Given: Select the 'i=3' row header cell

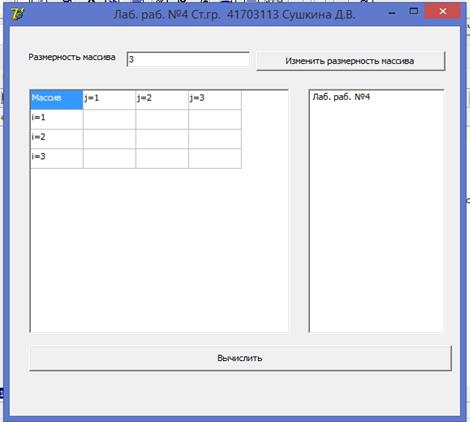Looking at the screenshot, I should [x=56, y=158].
